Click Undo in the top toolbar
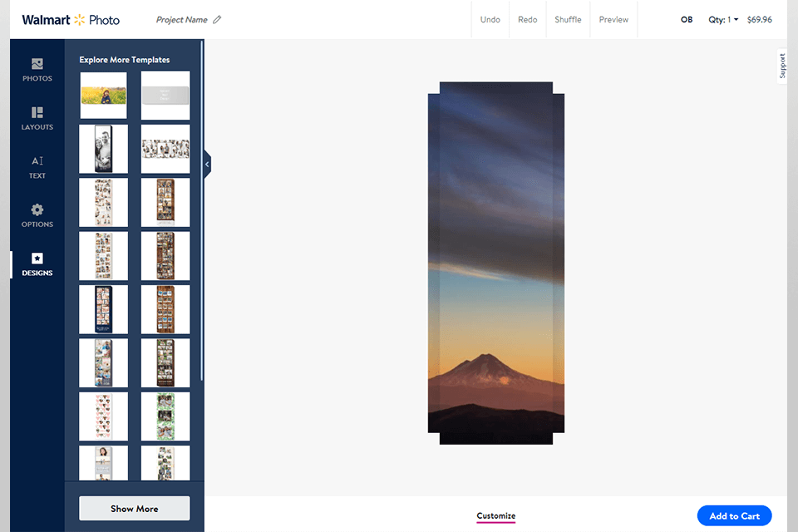This screenshot has width=798, height=532. coord(490,19)
